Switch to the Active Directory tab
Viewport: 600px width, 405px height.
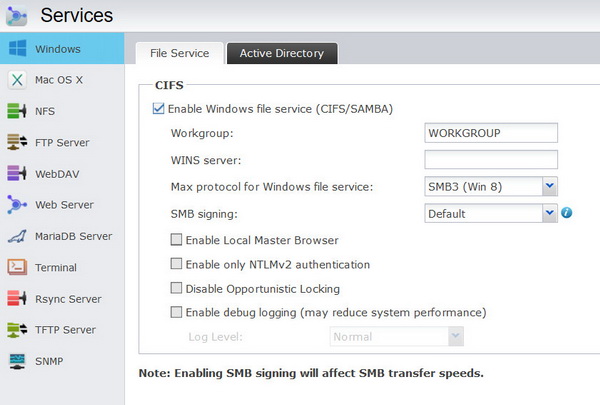coord(281,53)
